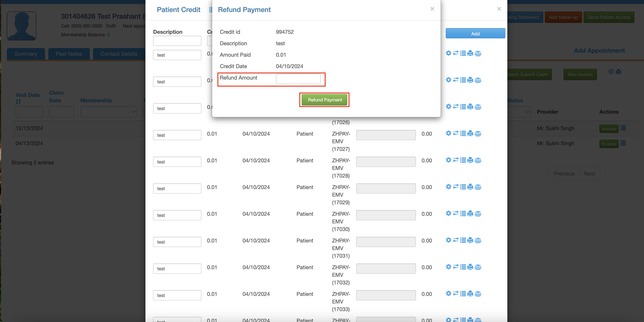This screenshot has width=644, height=322.
Task: Print receipt icon for row 17027
Action: [x=470, y=133]
